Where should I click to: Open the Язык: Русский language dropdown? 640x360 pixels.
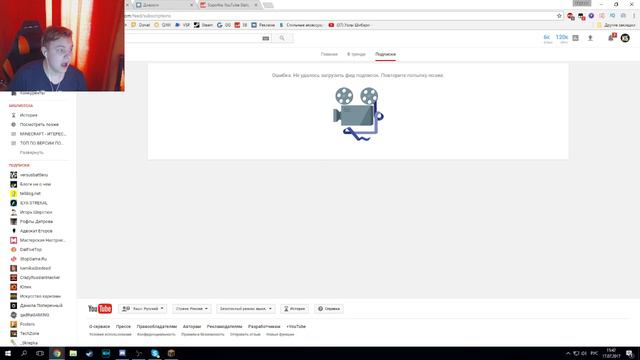click(x=142, y=309)
